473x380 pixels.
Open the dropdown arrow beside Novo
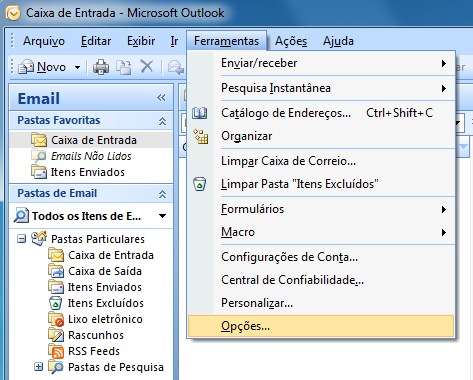pyautogui.click(x=77, y=67)
